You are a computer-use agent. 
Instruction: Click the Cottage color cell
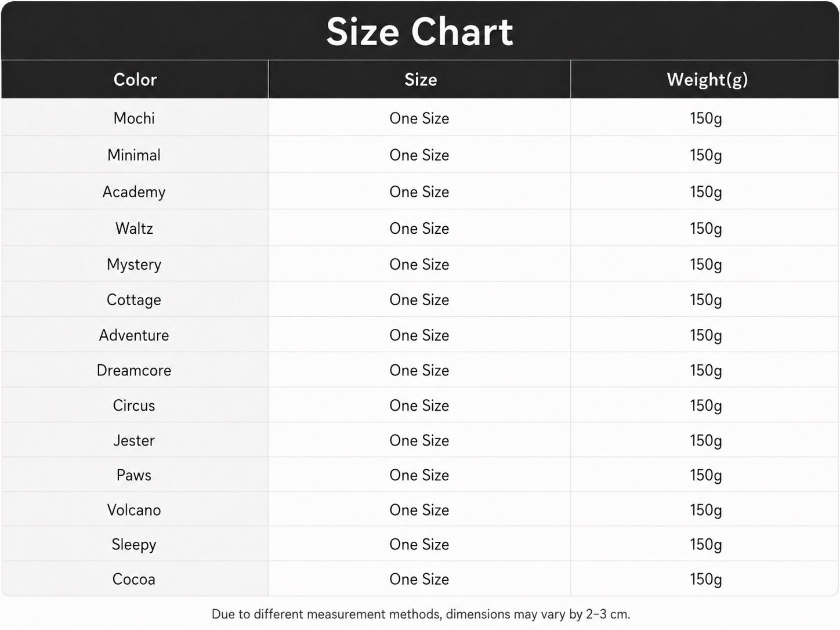point(134,300)
